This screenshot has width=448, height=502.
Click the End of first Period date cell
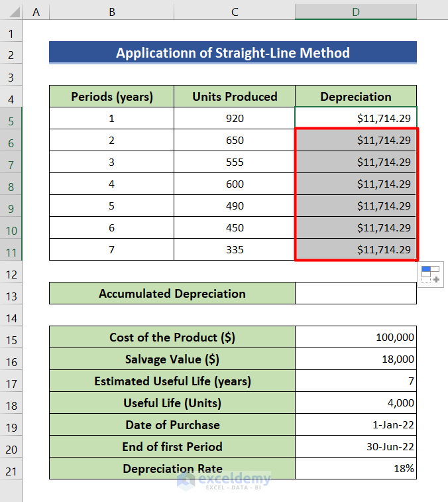tap(356, 447)
